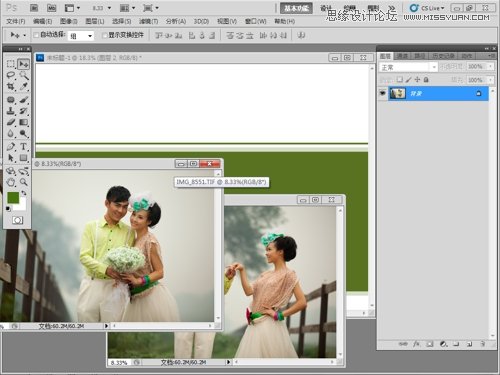The width and height of the screenshot is (500, 375).
Task: Select the Spot Healing Brush tool
Action: 11,100
